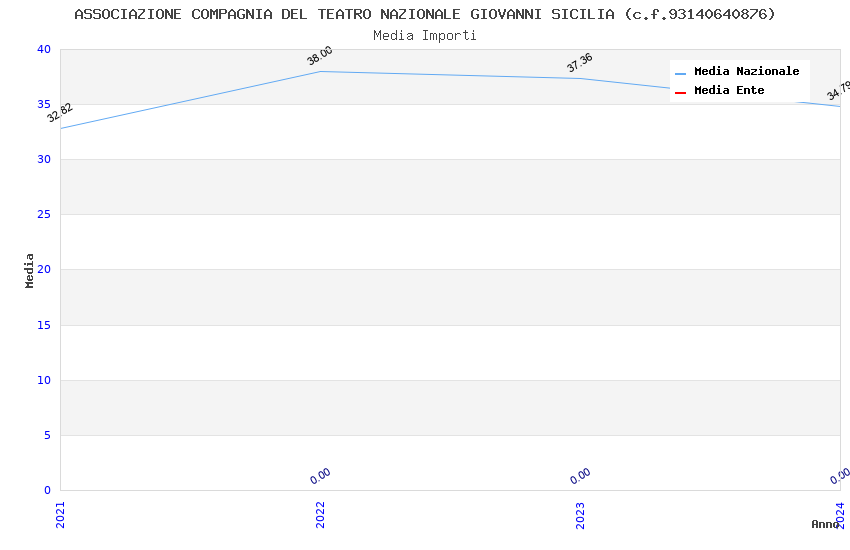Click the vertical Media axis title
The height and width of the screenshot is (550, 850).
click(30, 270)
